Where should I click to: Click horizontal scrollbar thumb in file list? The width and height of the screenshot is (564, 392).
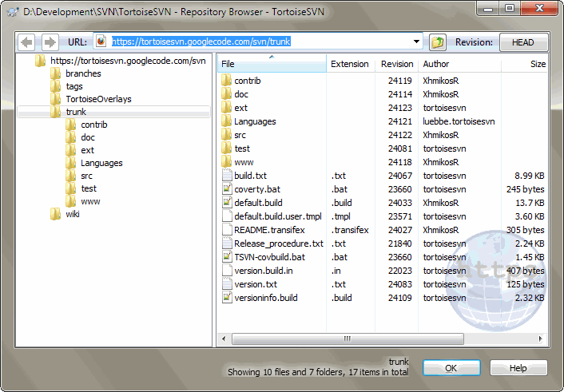pos(348,339)
